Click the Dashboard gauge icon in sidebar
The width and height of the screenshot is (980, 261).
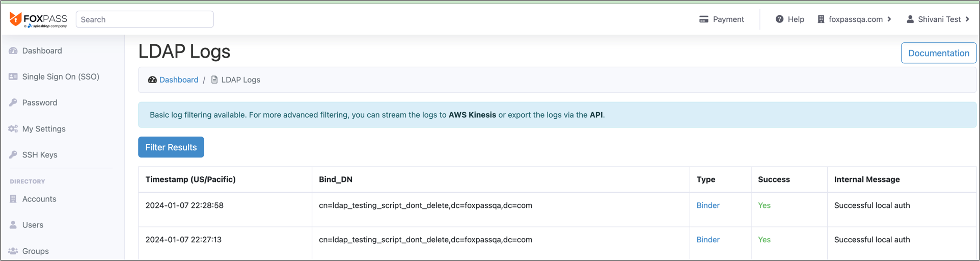pos(13,50)
